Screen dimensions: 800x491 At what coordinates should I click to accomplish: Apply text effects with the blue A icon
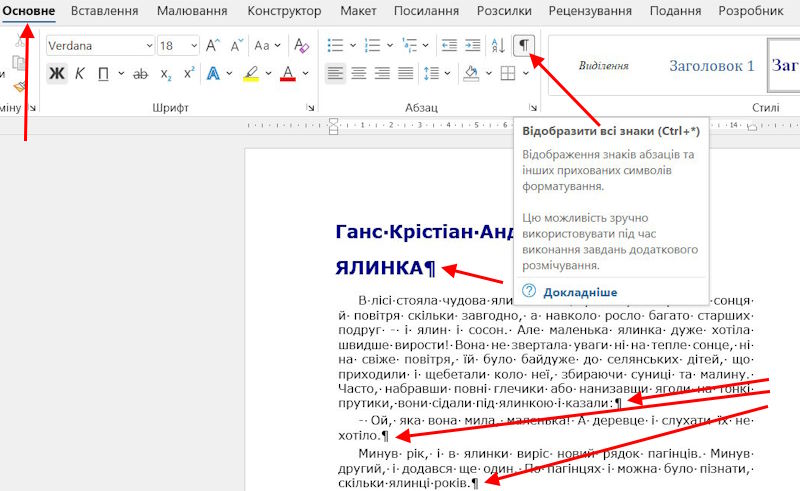213,73
